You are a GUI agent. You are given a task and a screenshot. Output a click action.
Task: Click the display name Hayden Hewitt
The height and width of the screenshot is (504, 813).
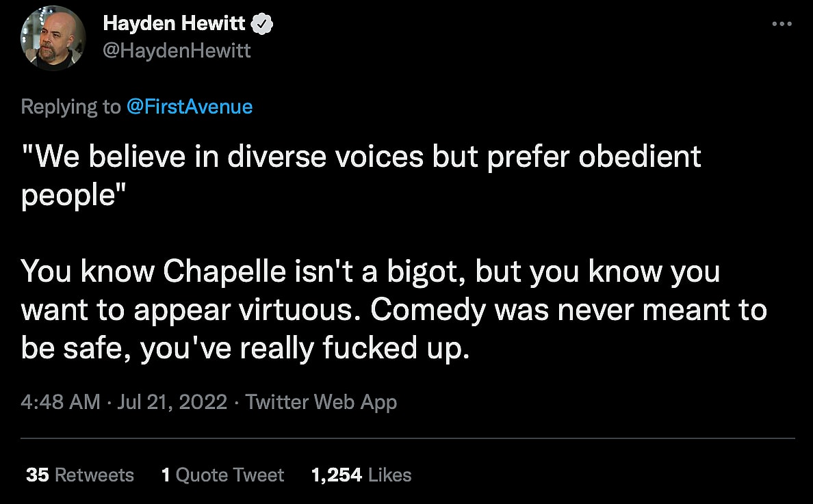click(174, 24)
